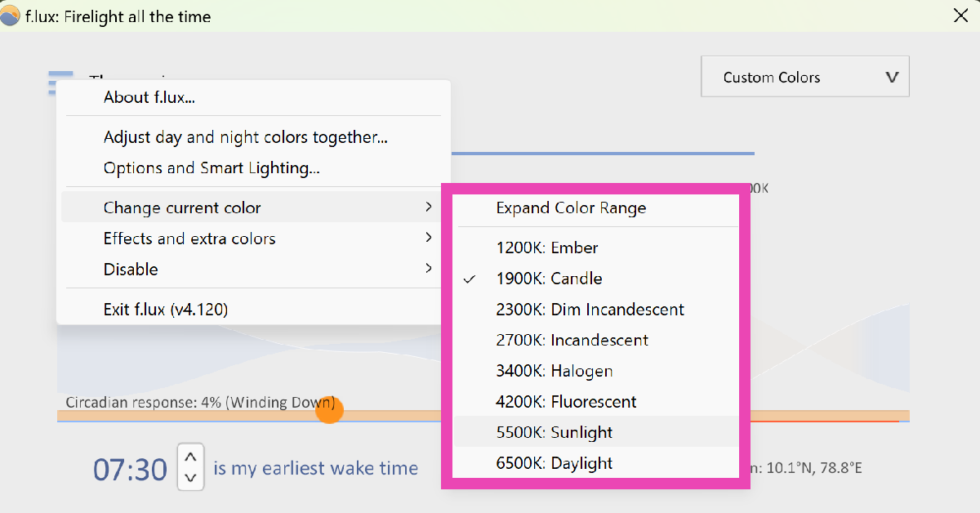The height and width of the screenshot is (513, 980).
Task: Open the Custom Colors dropdown
Action: [x=804, y=77]
